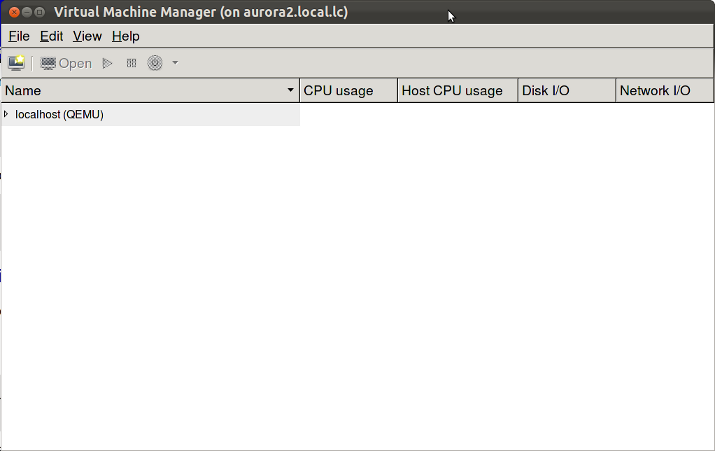This screenshot has height=451, width=715.
Task: Click the Network I/O column header
Action: pos(664,91)
